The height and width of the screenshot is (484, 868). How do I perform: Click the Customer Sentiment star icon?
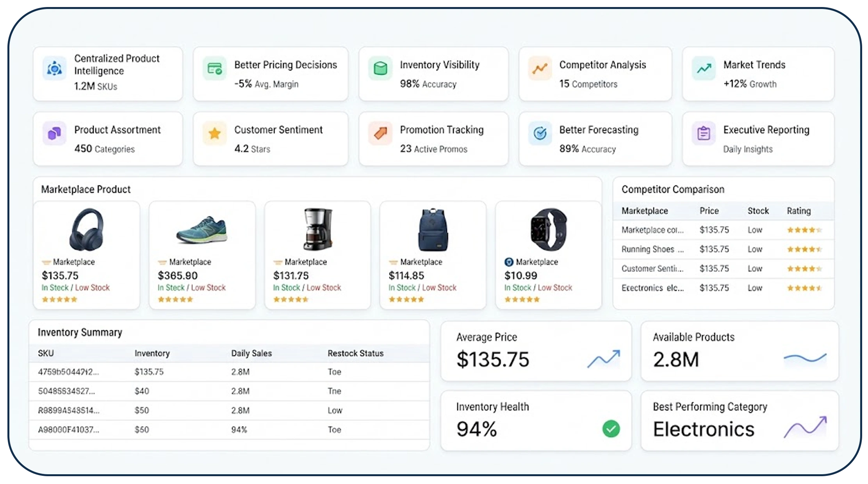pyautogui.click(x=214, y=133)
